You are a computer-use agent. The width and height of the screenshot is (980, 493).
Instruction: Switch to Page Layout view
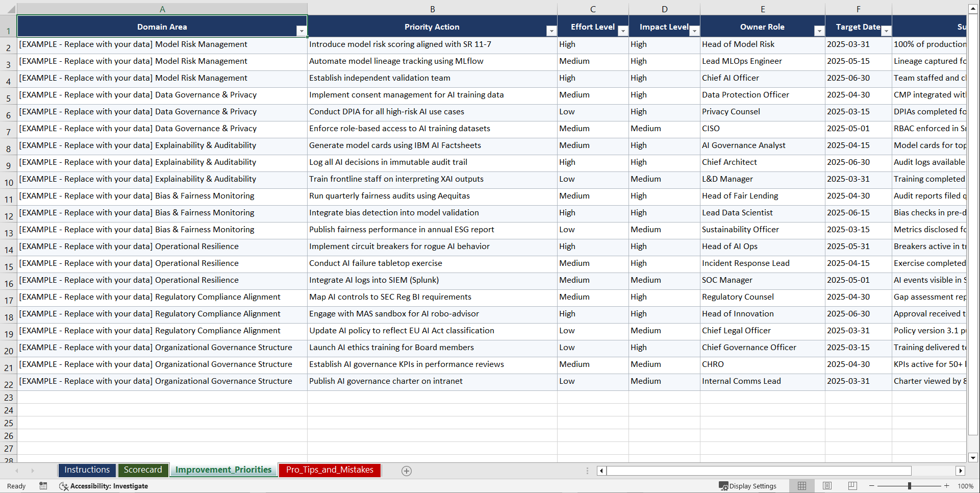(x=827, y=486)
